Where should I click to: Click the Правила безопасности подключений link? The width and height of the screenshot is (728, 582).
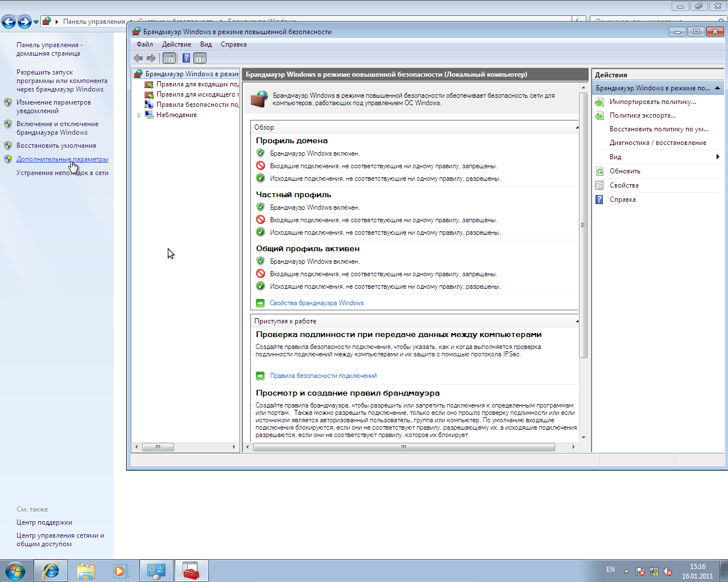pyautogui.click(x=323, y=376)
